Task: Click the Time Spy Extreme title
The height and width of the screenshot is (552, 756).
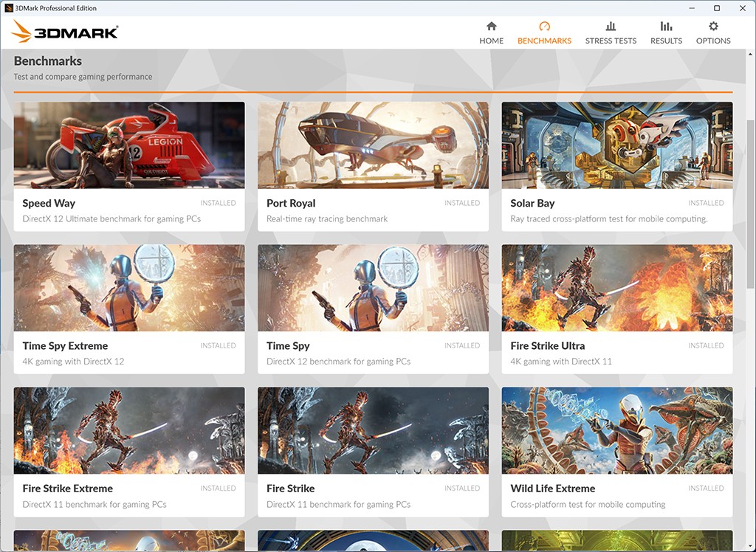Action: click(65, 345)
